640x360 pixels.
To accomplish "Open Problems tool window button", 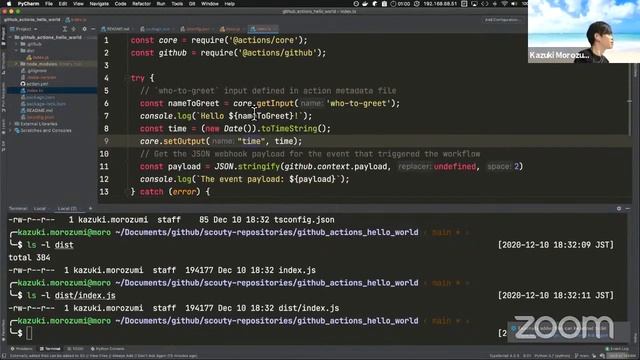I will 22,349.
